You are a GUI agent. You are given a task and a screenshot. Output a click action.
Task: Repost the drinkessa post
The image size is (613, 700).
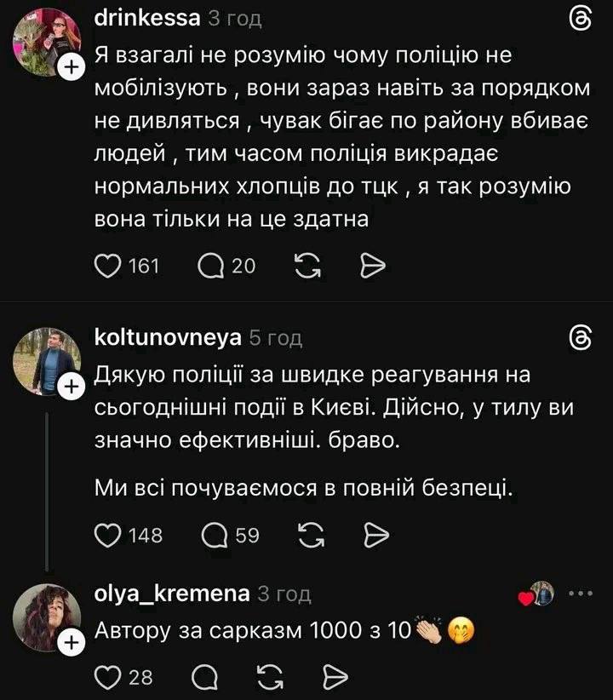coord(305,267)
